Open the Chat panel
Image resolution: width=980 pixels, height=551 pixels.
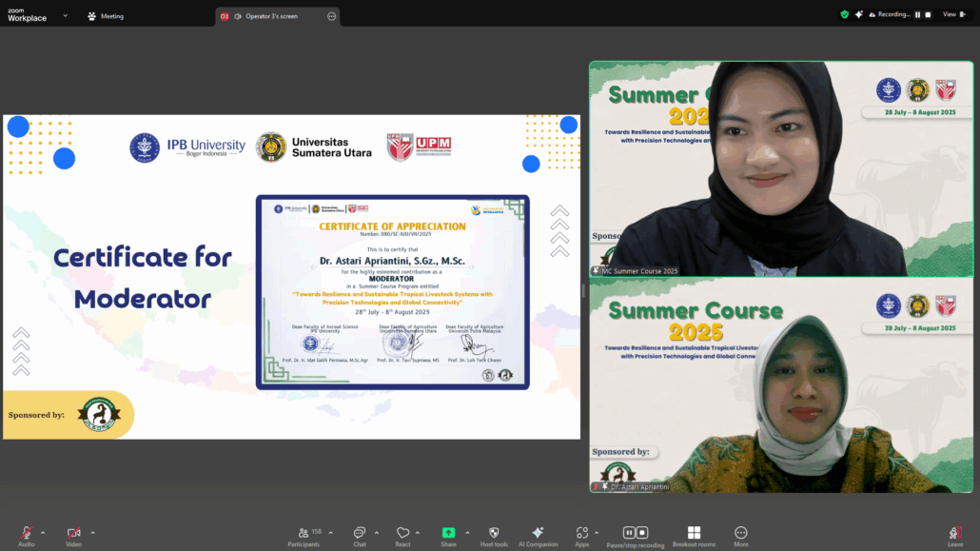point(360,533)
